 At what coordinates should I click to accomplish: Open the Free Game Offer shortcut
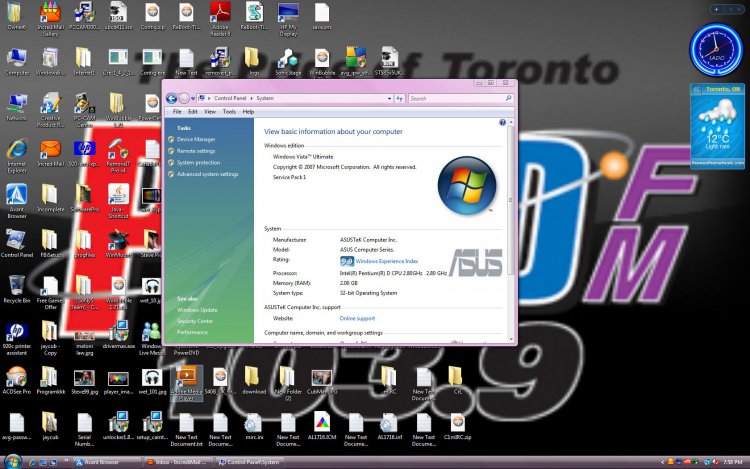tap(50, 293)
